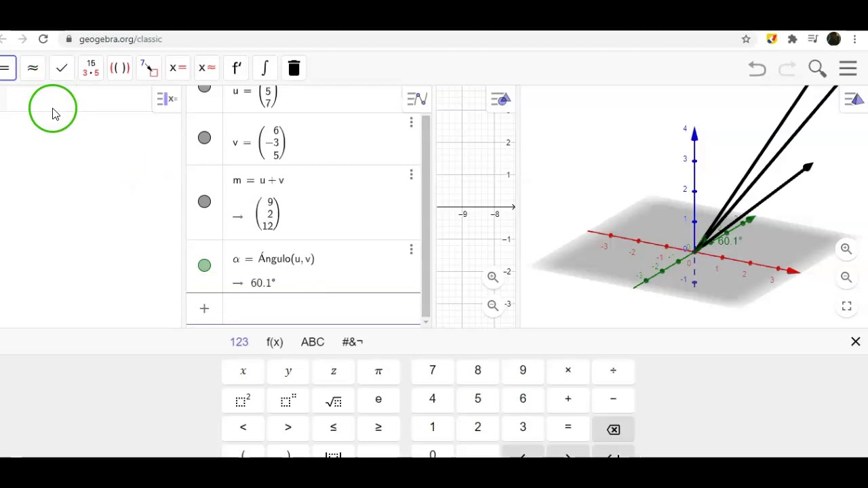
Task: Select the Keep Input checkmark tool
Action: [62, 68]
